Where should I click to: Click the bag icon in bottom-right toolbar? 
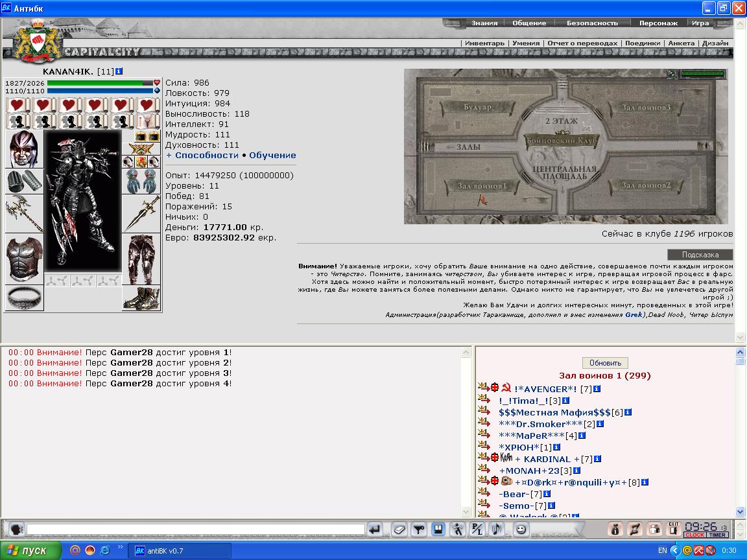[x=615, y=529]
